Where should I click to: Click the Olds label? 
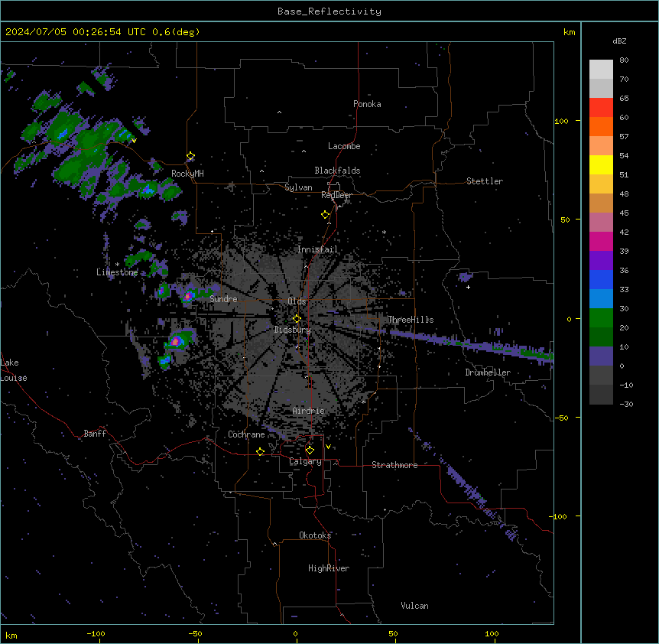(297, 301)
